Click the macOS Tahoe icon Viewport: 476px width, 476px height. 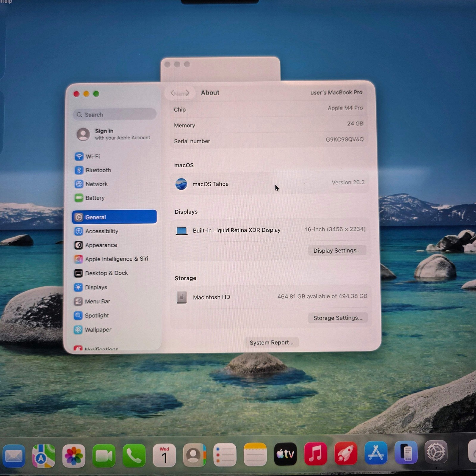tap(181, 184)
